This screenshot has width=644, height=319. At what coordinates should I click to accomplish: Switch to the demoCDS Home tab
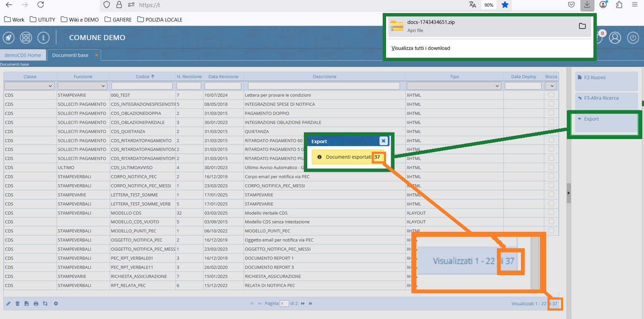pos(23,55)
